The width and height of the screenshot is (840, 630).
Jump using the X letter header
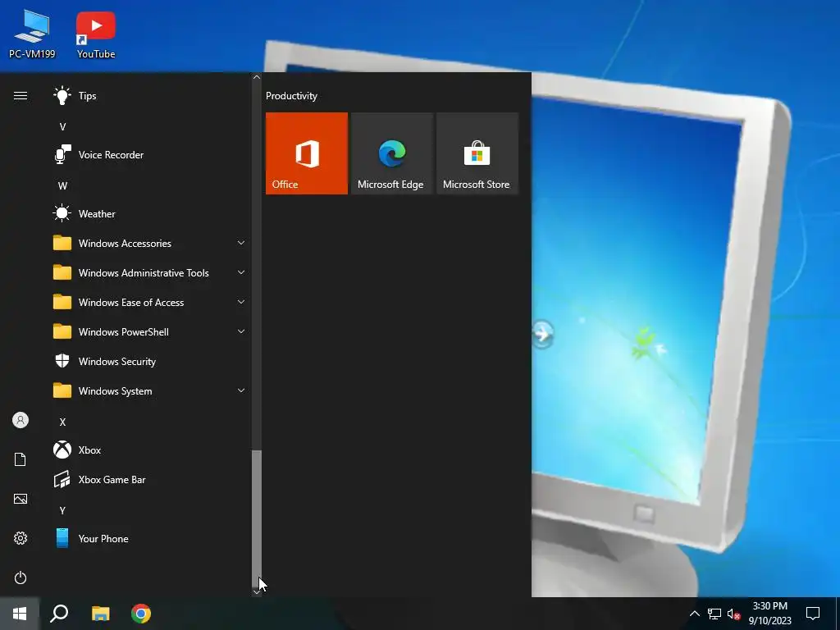(x=62, y=422)
